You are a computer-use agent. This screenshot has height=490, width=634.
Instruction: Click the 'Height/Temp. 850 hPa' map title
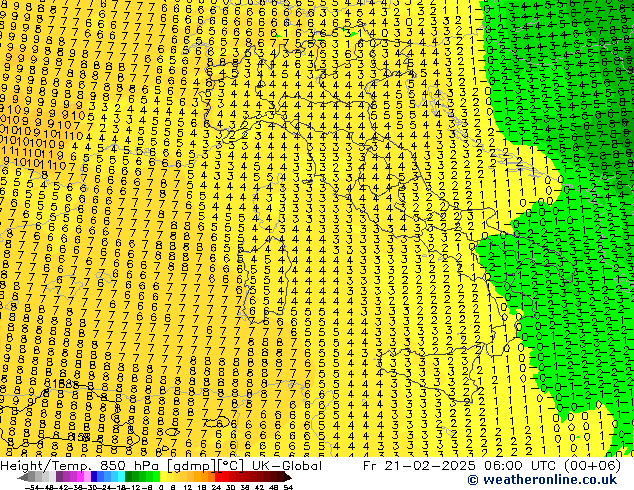[x=81, y=466]
